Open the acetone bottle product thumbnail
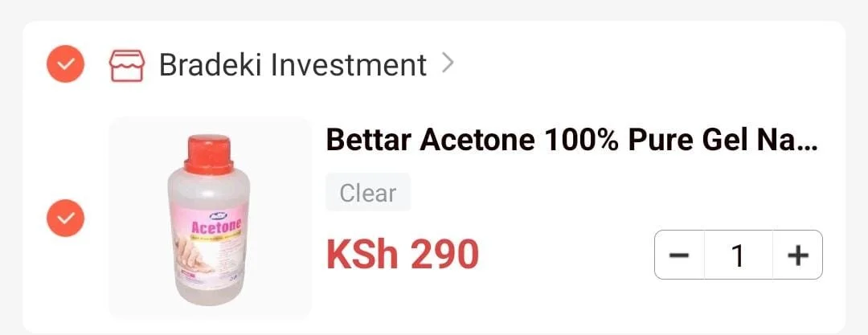The width and height of the screenshot is (868, 335). [210, 218]
